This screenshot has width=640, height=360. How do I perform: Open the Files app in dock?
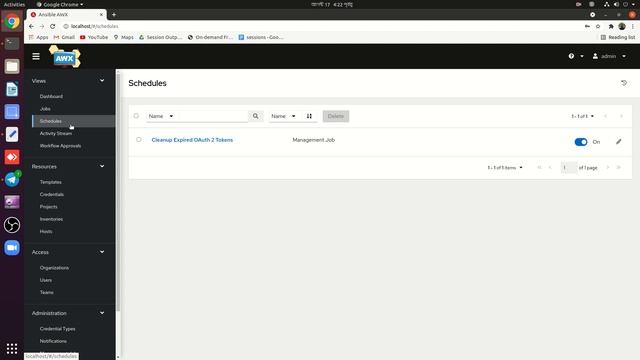pyautogui.click(x=12, y=66)
